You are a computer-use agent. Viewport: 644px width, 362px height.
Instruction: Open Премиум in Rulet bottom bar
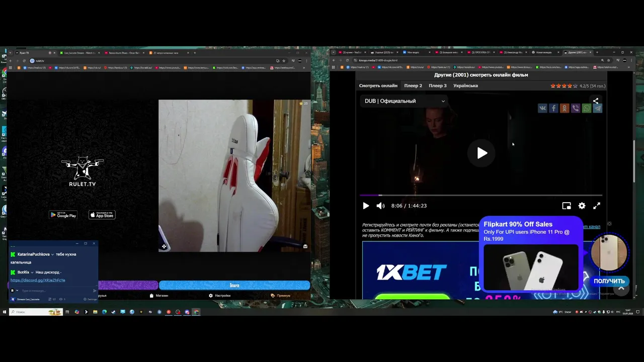pyautogui.click(x=281, y=296)
